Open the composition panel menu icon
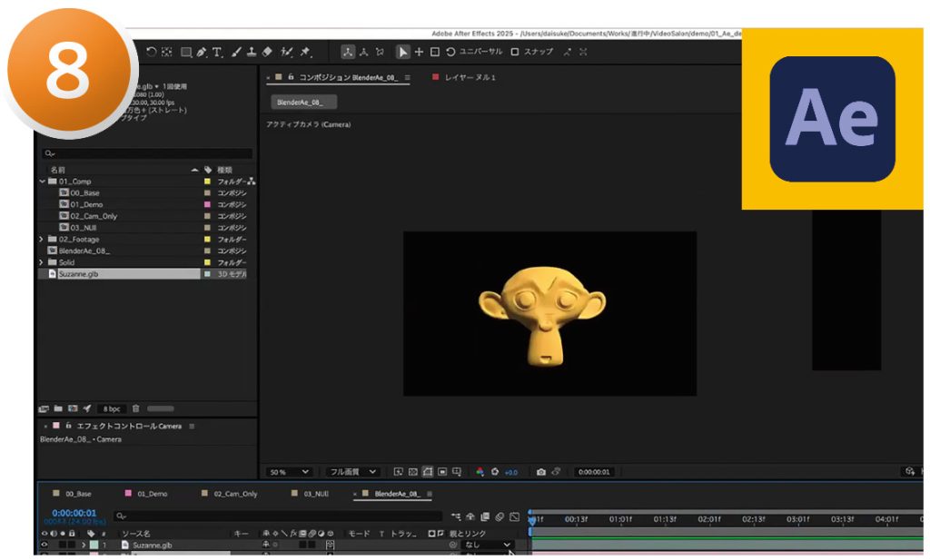 [x=408, y=78]
